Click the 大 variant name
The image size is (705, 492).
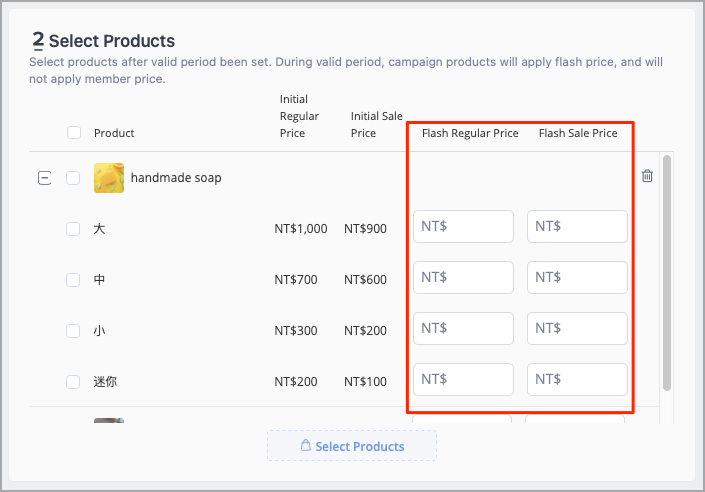click(x=99, y=228)
